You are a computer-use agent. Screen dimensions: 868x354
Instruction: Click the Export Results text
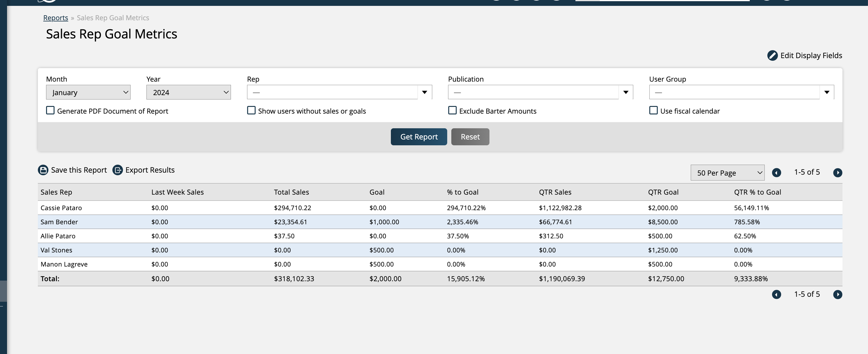(x=150, y=170)
